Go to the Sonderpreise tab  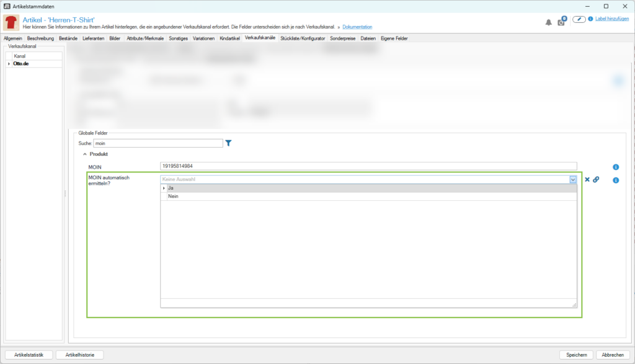[344, 38]
